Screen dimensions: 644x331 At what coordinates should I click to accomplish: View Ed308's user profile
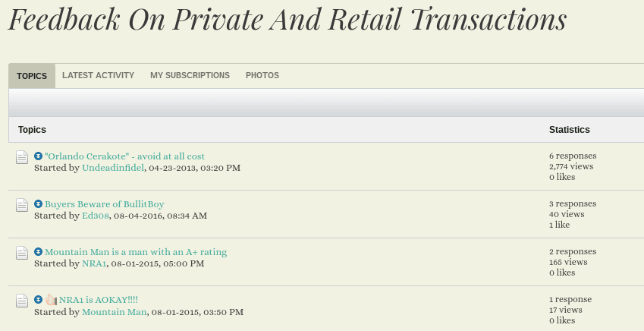click(x=96, y=216)
